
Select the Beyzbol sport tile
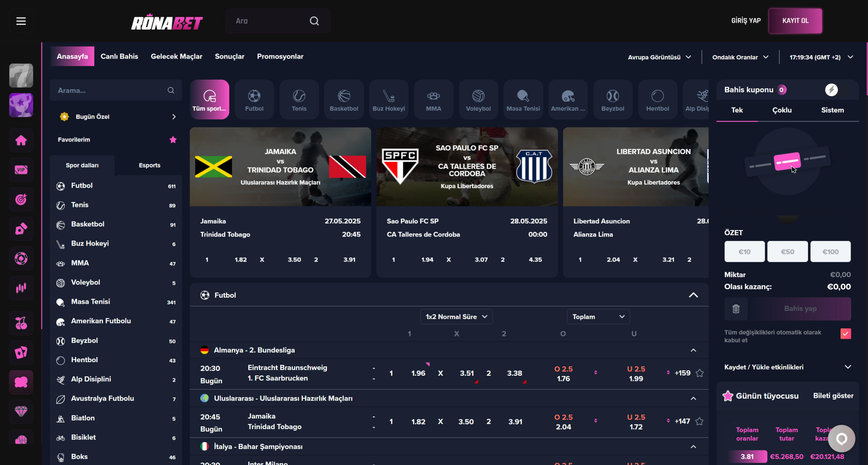(613, 99)
